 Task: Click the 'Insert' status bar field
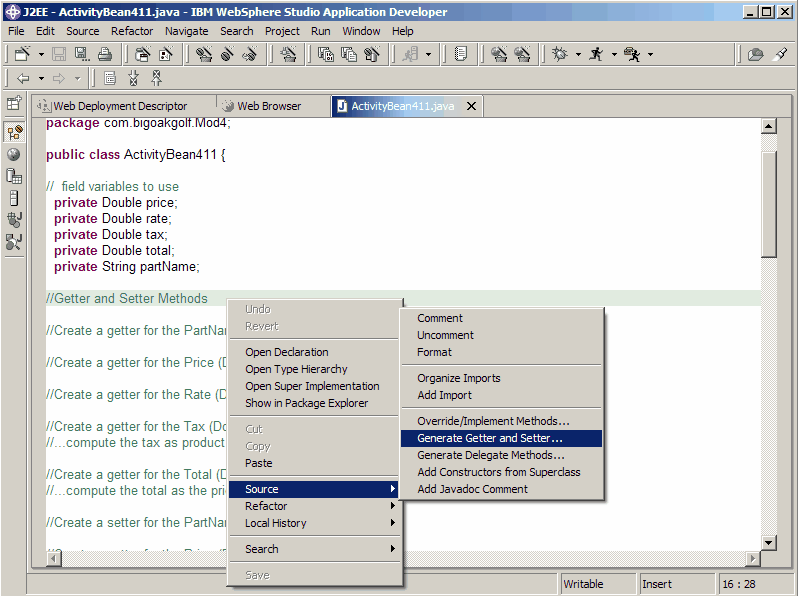click(677, 584)
